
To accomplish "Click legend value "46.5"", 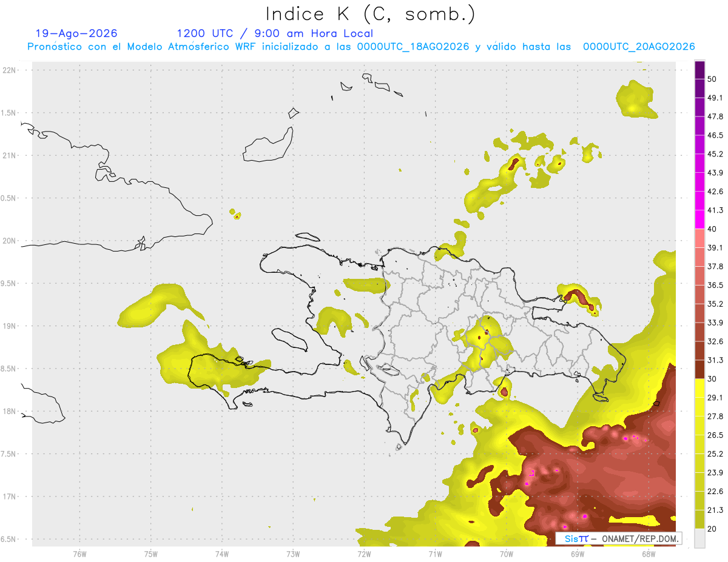I will (715, 135).
